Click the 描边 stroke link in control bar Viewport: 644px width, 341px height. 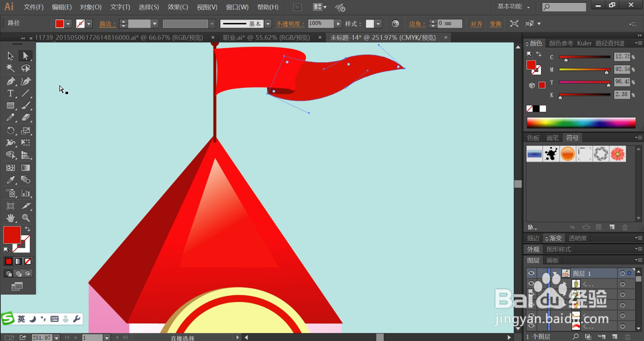click(x=107, y=24)
